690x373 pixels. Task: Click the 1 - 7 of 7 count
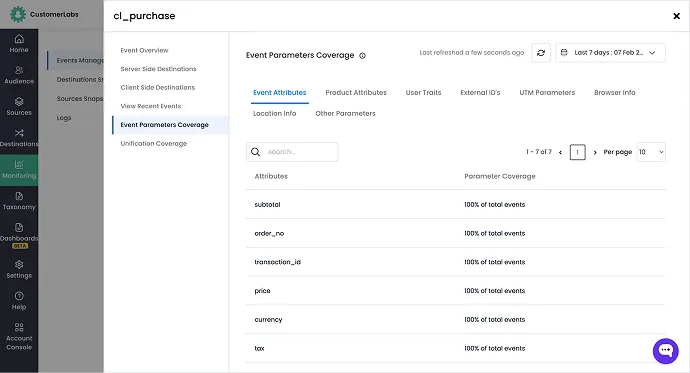(x=539, y=152)
